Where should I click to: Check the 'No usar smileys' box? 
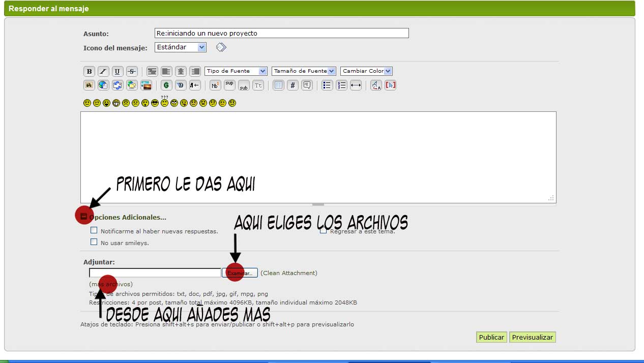[x=94, y=243]
